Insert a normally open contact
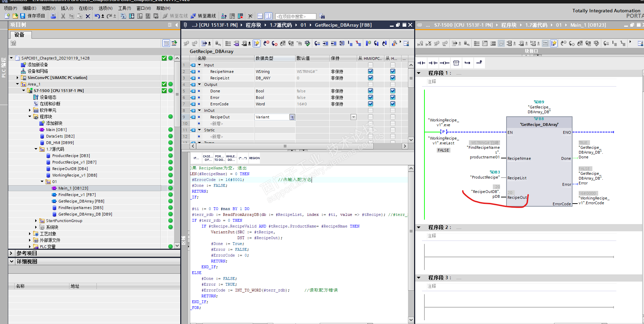 coord(421,63)
